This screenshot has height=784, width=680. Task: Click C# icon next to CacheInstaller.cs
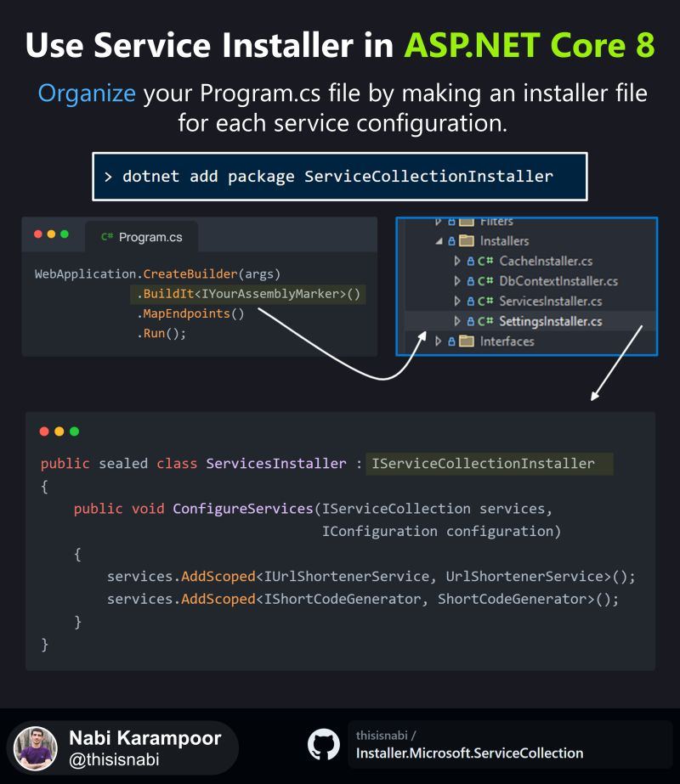tap(485, 261)
